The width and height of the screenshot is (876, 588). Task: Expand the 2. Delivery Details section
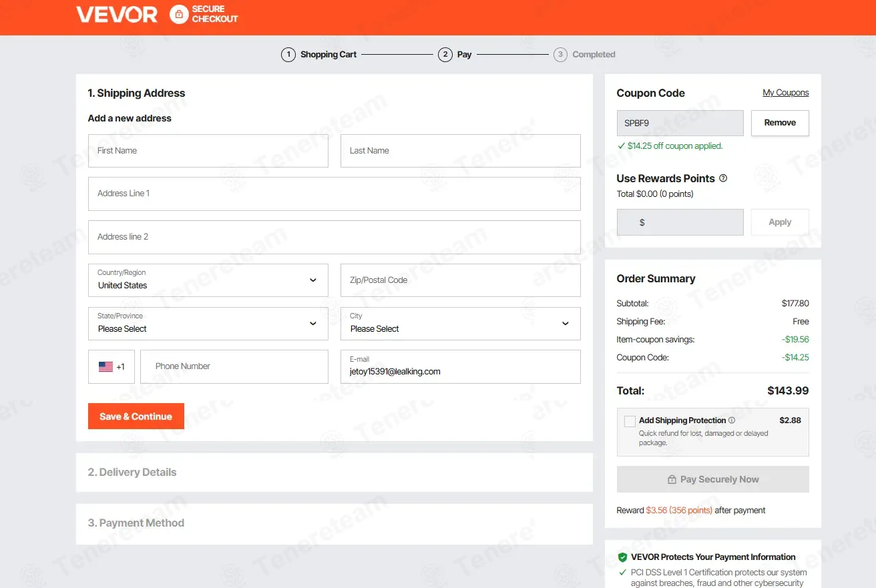tap(335, 473)
